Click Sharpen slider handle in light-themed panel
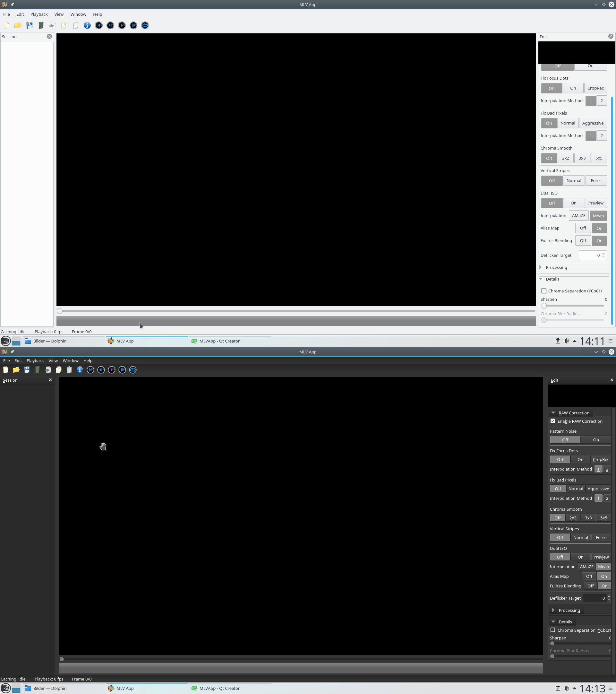616x694 pixels. (x=544, y=306)
